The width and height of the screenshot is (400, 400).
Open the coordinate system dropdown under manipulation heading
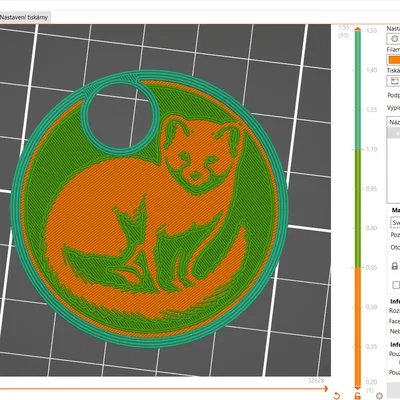click(x=395, y=223)
